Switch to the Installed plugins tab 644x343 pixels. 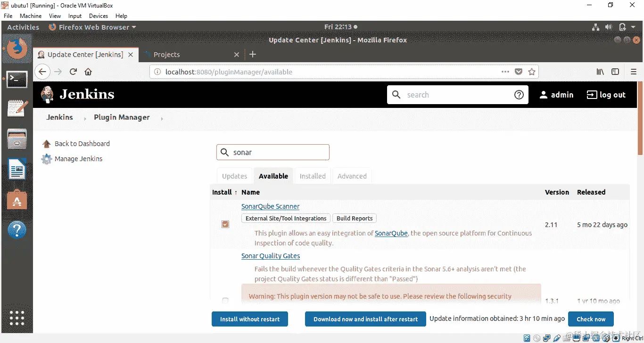[x=313, y=176]
